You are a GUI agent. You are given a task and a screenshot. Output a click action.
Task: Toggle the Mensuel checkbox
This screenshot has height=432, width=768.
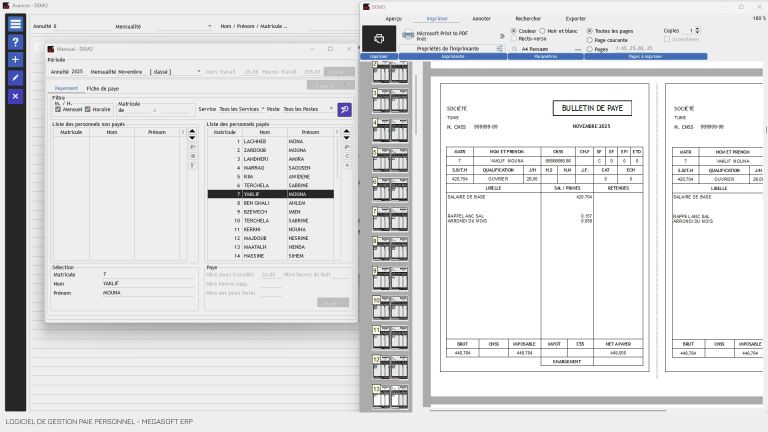pyautogui.click(x=58, y=109)
